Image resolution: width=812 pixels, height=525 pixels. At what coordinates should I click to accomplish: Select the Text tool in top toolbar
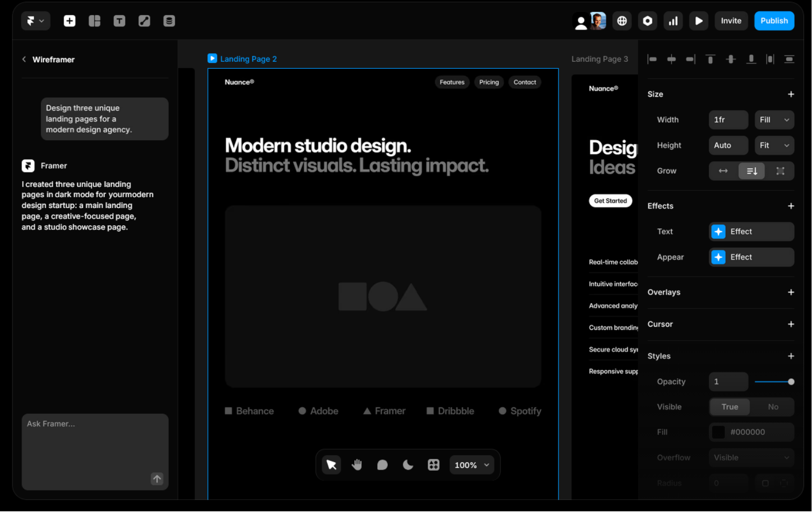coord(119,21)
